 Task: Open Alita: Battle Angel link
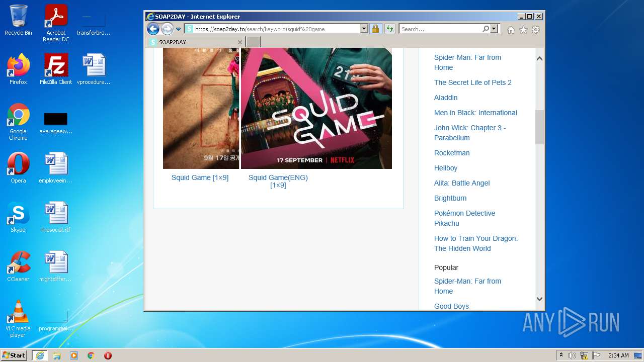click(462, 183)
